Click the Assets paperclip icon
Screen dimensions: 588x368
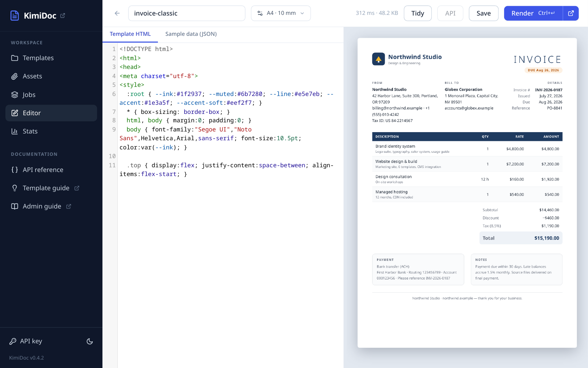pyautogui.click(x=15, y=76)
